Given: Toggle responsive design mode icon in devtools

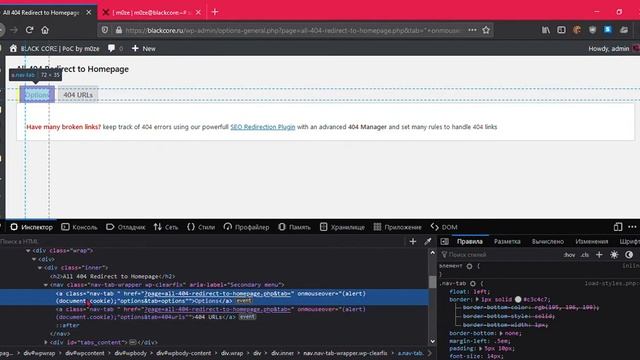Looking at the screenshot, I should tap(618, 227).
